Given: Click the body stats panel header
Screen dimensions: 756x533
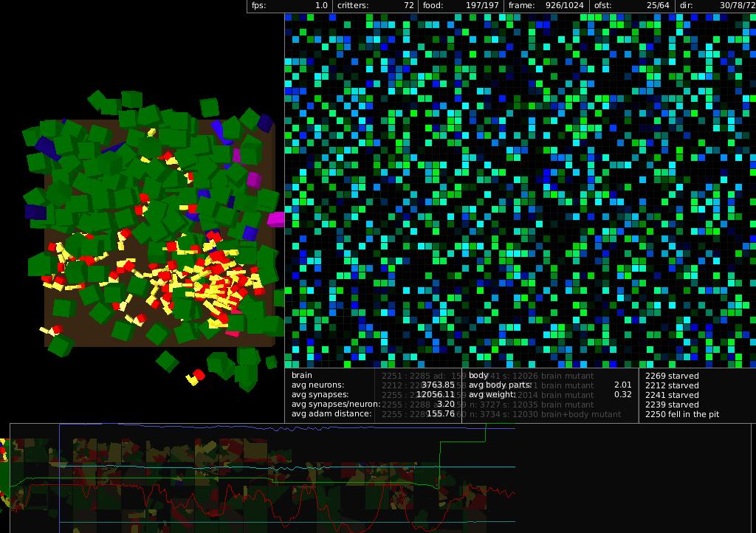Looking at the screenshot, I should 478,376.
